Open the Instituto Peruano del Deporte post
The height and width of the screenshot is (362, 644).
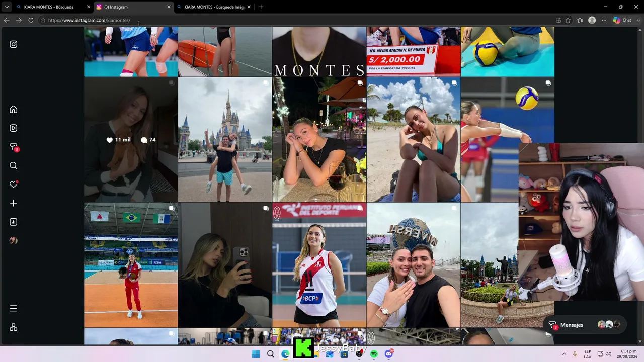point(319,265)
